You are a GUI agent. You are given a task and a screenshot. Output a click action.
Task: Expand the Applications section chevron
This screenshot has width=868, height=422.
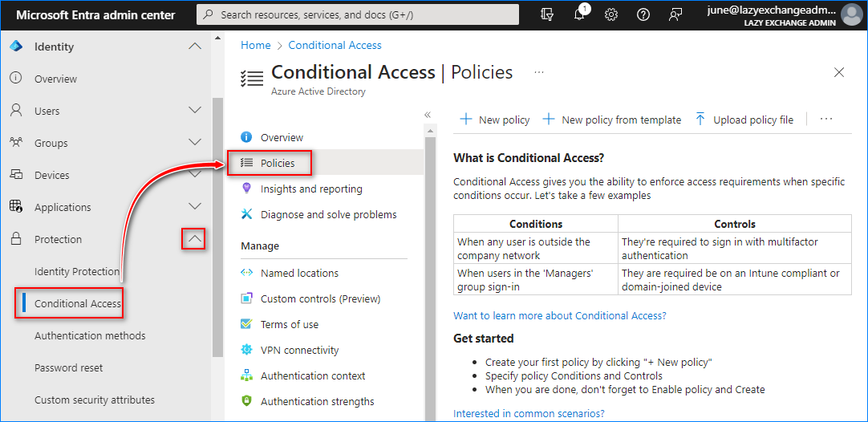[195, 206]
